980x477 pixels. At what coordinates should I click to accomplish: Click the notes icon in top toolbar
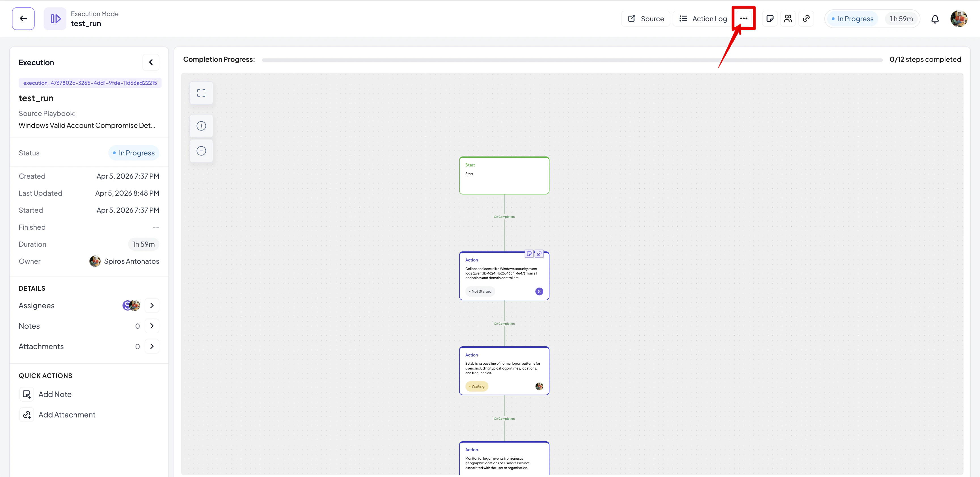point(770,19)
